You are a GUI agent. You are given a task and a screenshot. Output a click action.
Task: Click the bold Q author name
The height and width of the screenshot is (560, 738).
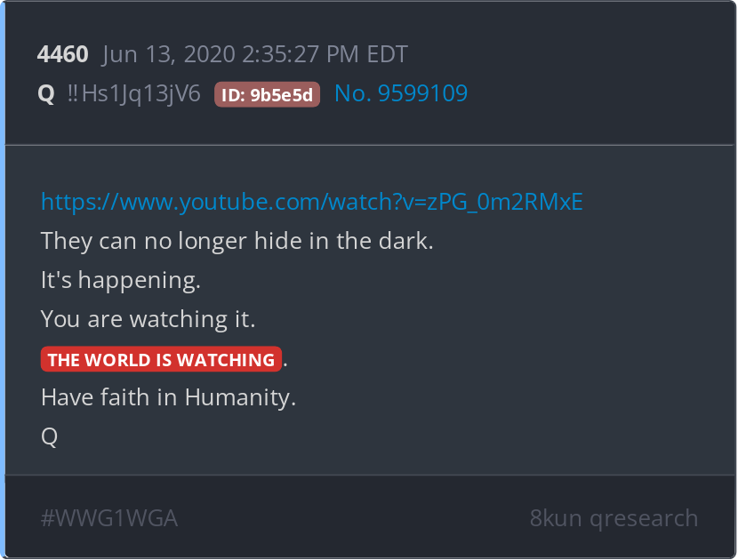tap(46, 93)
